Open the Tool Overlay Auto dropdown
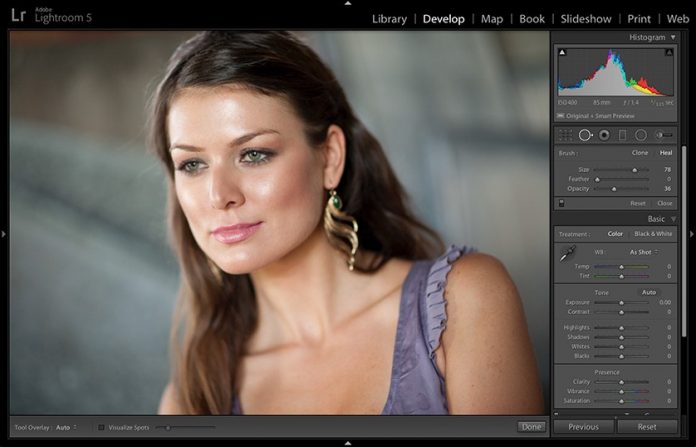The image size is (696, 447). tap(67, 427)
